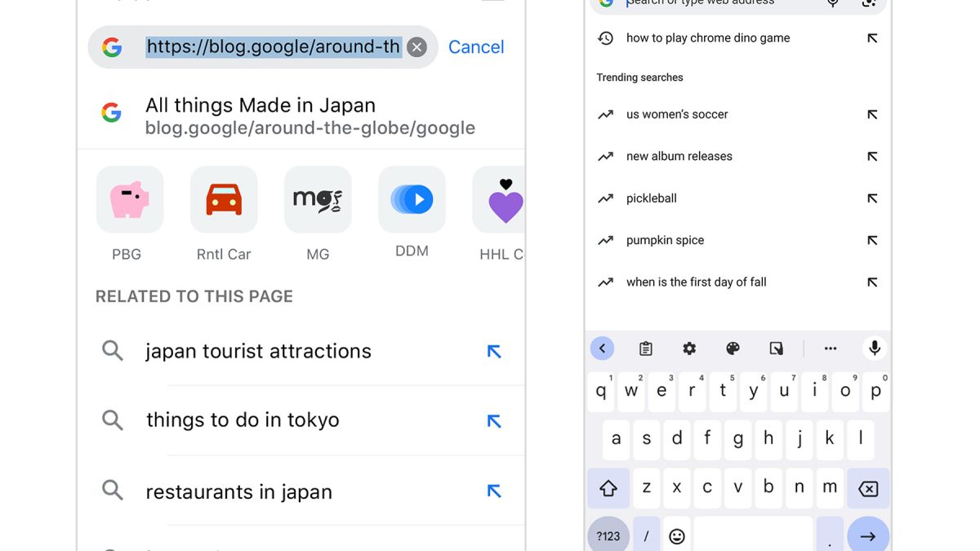This screenshot has width=980, height=551.
Task: Insert pumpkin spice query using its arrow
Action: (x=872, y=240)
